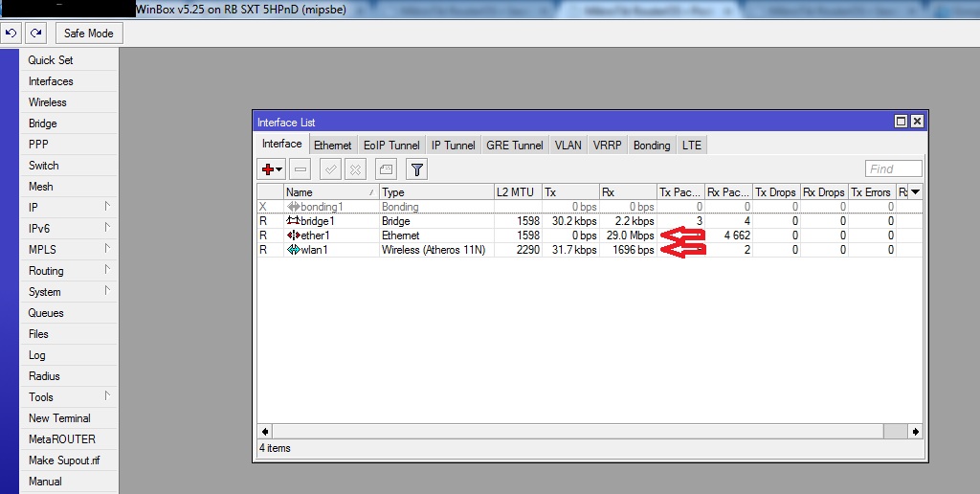
Task: Expand the System submenu
Action: (x=69, y=291)
